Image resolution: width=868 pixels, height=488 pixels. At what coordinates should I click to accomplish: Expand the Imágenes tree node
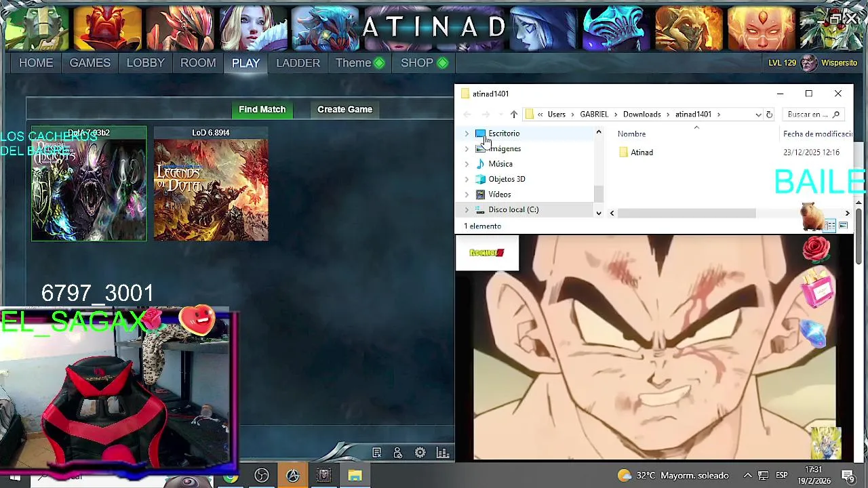(x=467, y=148)
